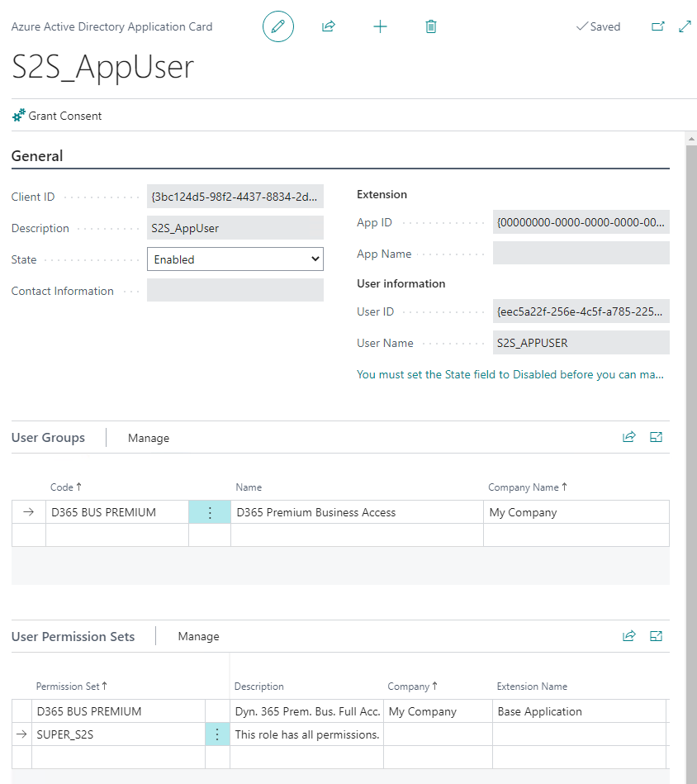The width and height of the screenshot is (697, 784).
Task: Click the trash delete icon
Action: click(431, 26)
